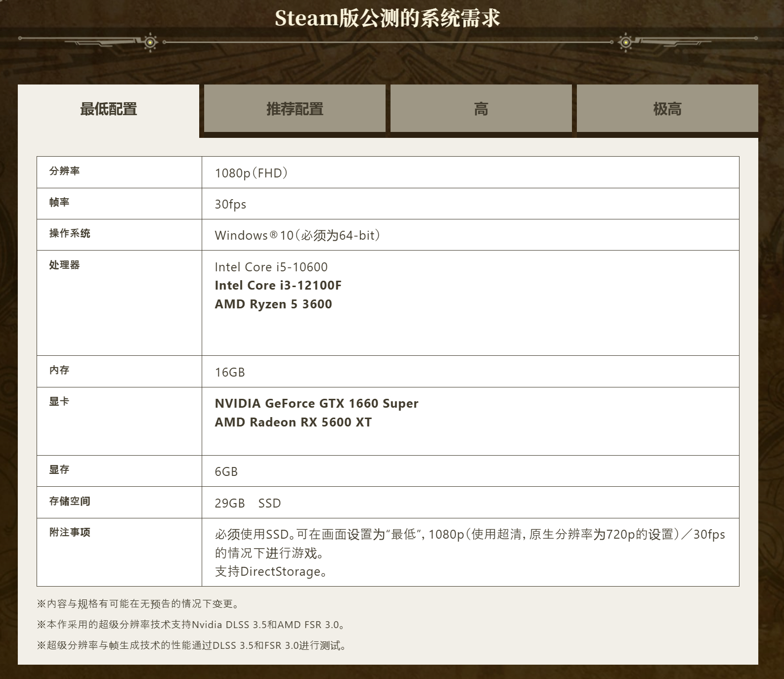Click the 内存 row label
Viewport: 784px width, 679px height.
59,370
